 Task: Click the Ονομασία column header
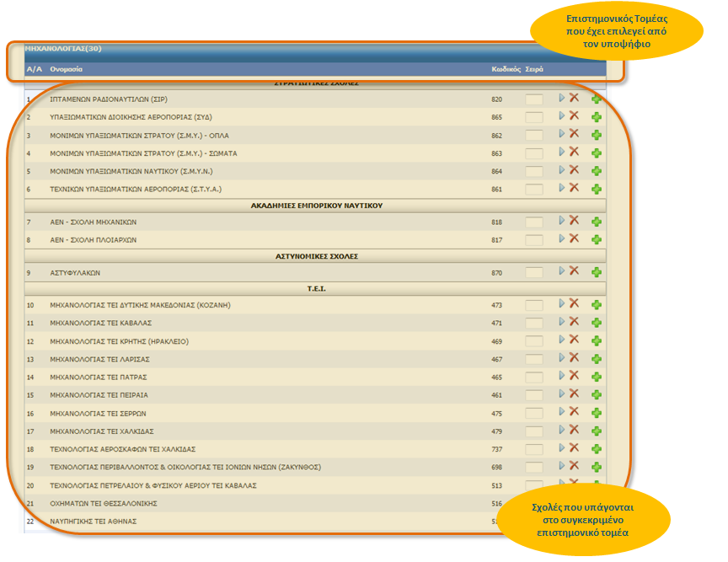tap(67, 69)
